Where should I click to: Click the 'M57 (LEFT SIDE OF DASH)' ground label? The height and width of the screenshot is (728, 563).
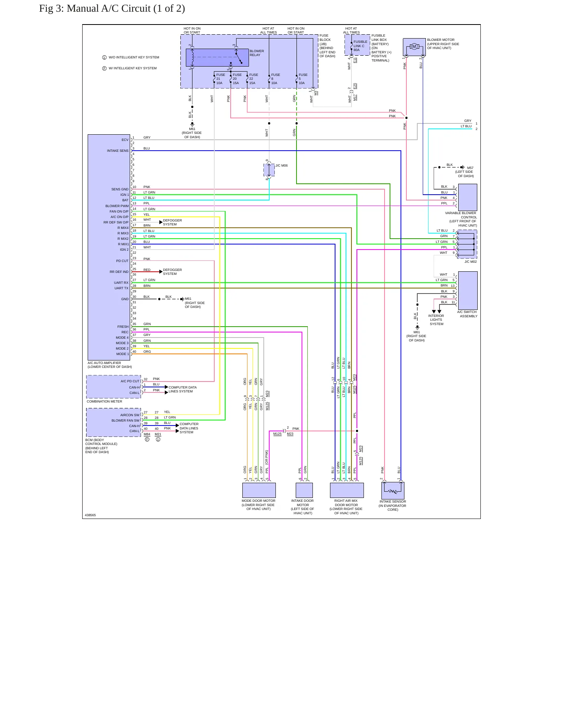[x=464, y=172]
